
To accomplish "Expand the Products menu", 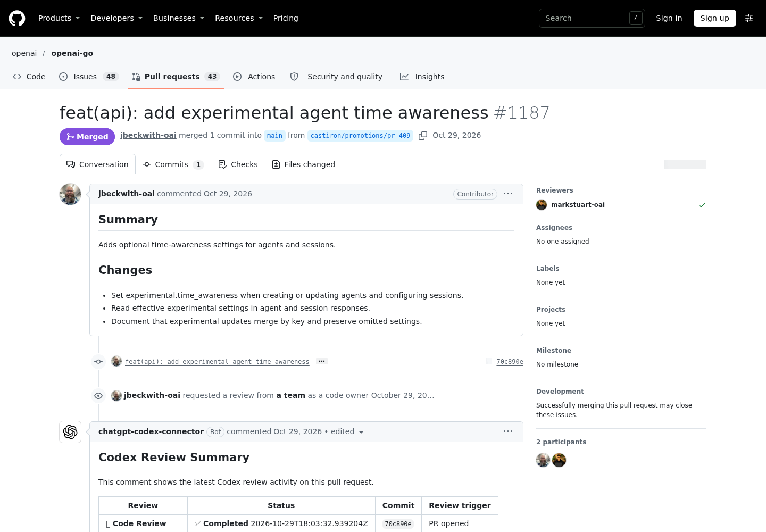I will click(59, 18).
